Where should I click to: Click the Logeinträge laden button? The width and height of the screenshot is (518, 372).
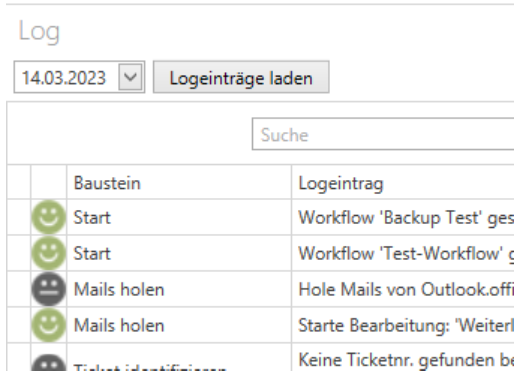241,77
